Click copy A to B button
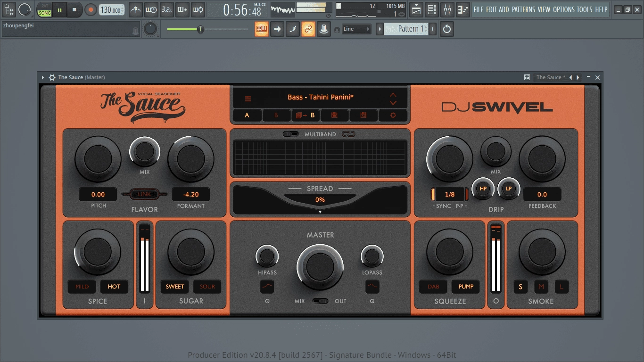 (305, 115)
